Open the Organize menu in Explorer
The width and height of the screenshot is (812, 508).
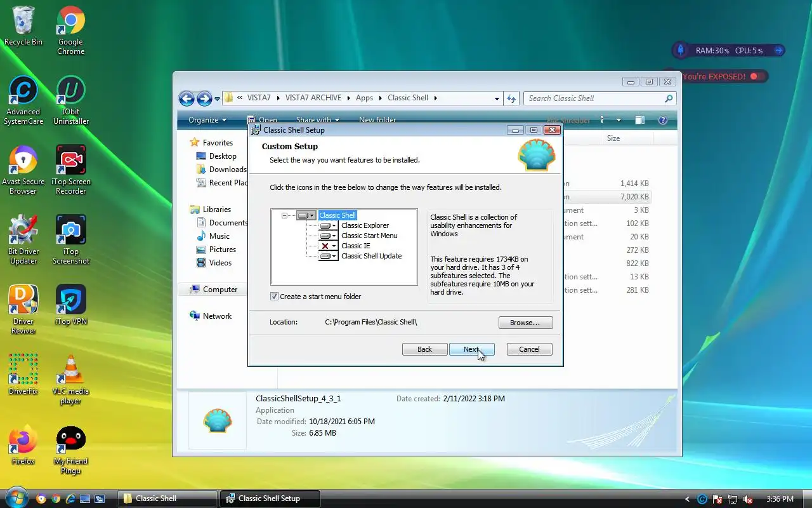[x=207, y=120]
